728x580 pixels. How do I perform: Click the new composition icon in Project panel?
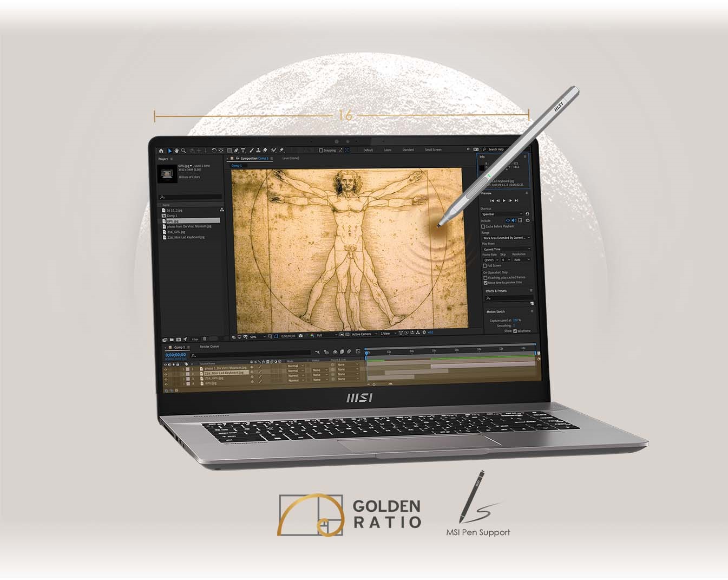tap(178, 340)
